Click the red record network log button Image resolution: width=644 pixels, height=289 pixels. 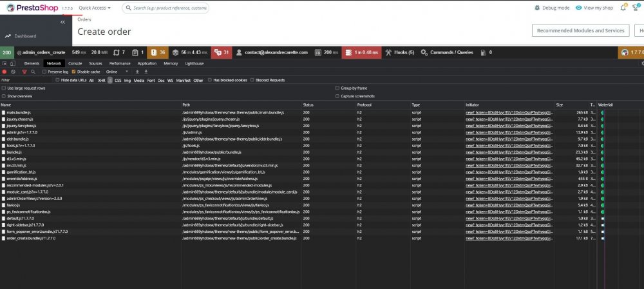click(5, 72)
